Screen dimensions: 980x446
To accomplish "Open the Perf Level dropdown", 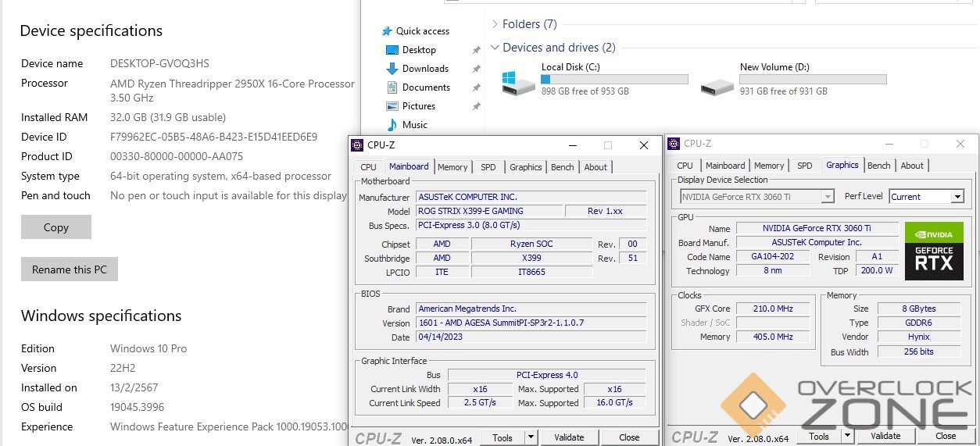I will (x=957, y=197).
